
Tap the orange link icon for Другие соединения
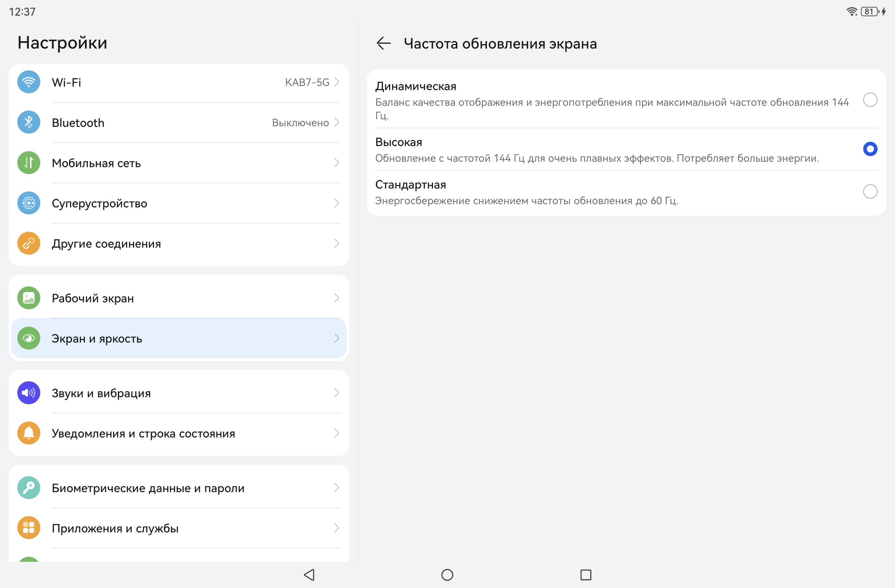(28, 243)
